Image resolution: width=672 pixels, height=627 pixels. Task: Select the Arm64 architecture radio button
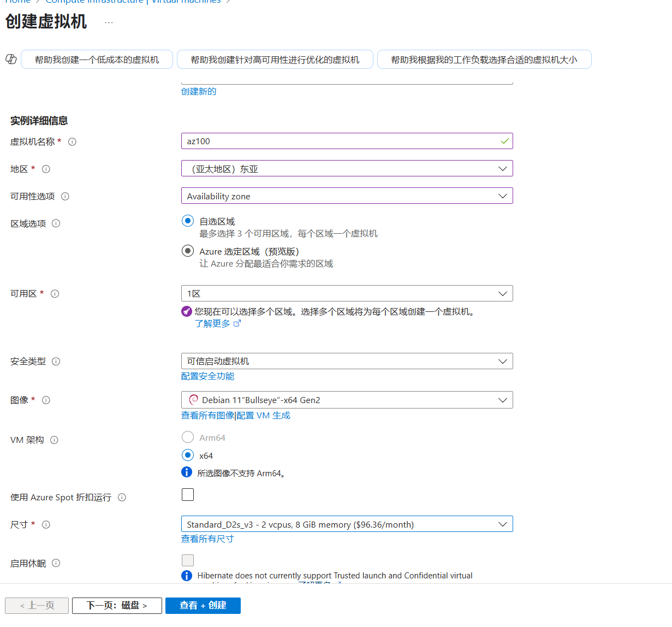point(188,437)
